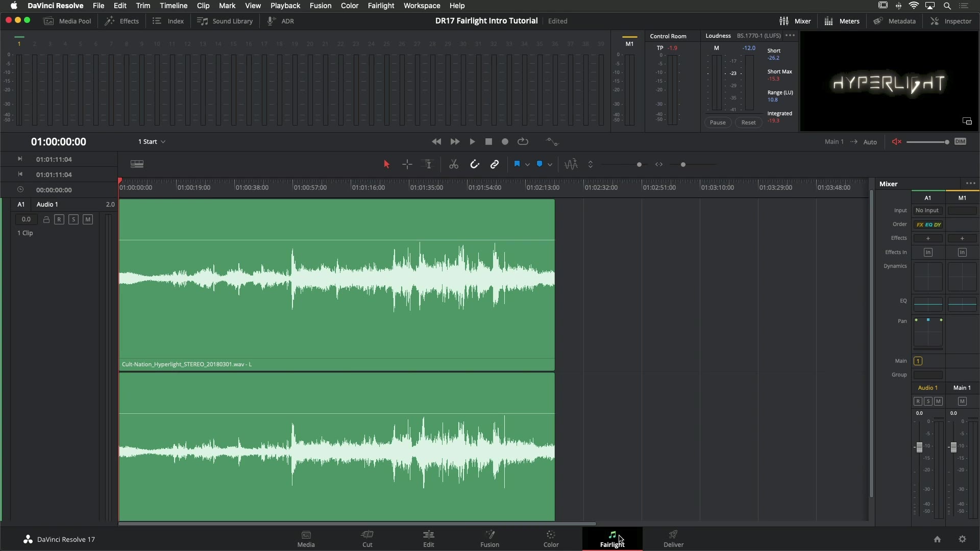Viewport: 980px width, 551px height.
Task: Open the ADR panel
Action: 281,21
